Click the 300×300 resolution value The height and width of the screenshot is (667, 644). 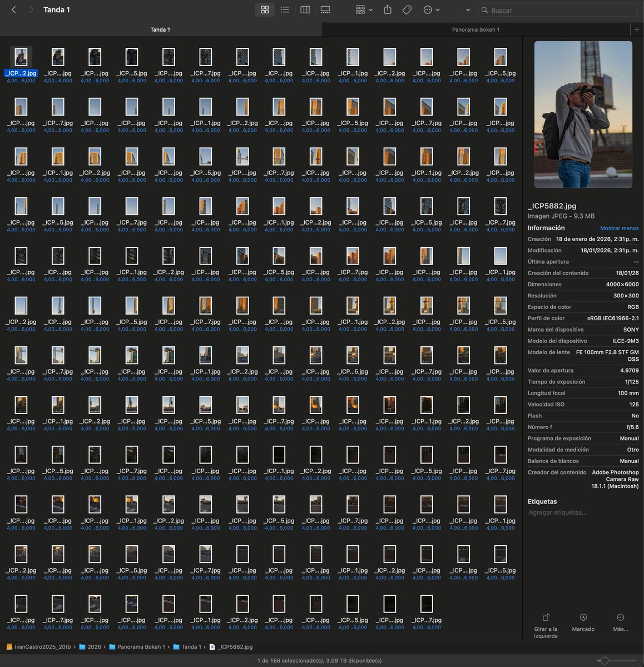(626, 296)
